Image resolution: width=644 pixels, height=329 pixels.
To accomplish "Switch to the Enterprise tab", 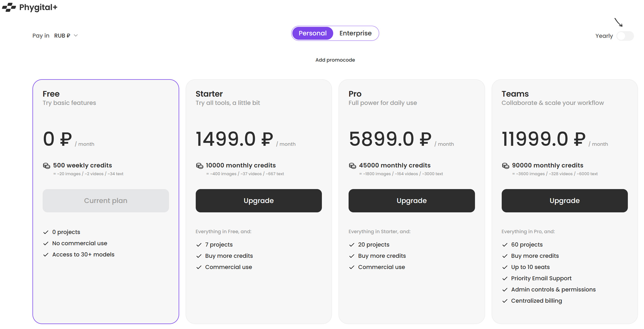I will pos(355,33).
